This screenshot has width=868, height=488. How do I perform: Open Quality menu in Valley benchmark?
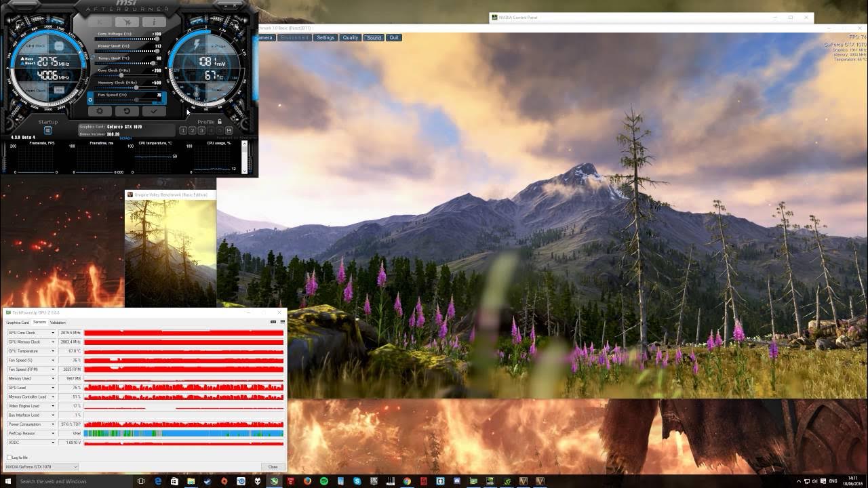coord(350,38)
